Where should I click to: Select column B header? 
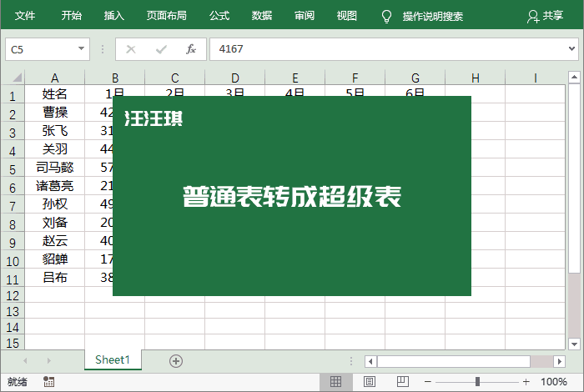point(115,78)
